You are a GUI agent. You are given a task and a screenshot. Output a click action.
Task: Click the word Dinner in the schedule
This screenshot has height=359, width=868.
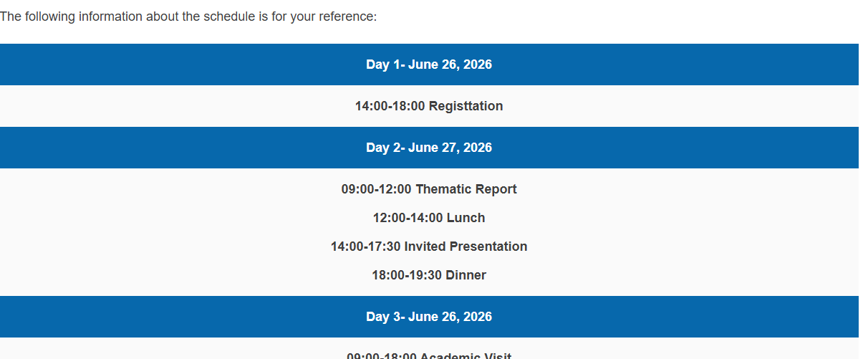click(x=466, y=275)
